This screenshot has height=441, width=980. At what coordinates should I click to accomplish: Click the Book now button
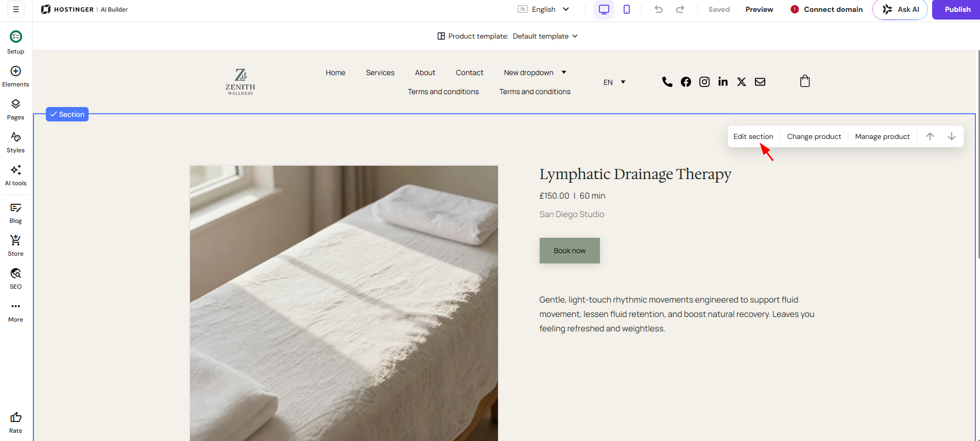point(570,251)
